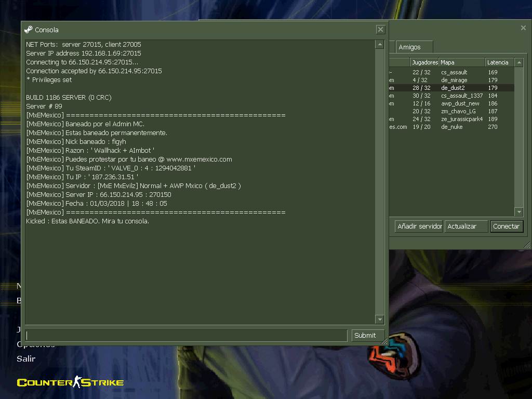This screenshot has width=532, height=399.
Task: Click the 'Server IP : 66.150.214.95 : 270150' line
Action: pos(99,194)
